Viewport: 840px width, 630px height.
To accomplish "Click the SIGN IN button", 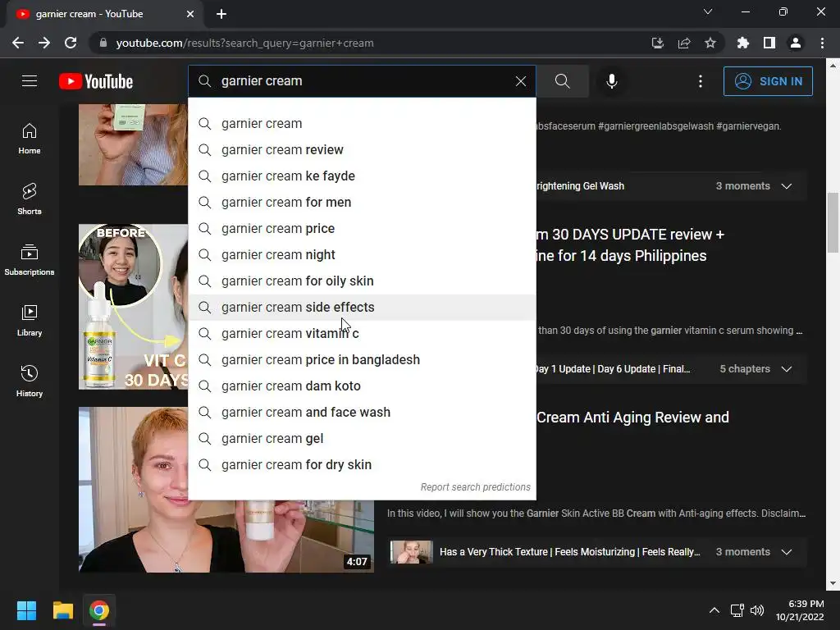I will pyautogui.click(x=768, y=81).
